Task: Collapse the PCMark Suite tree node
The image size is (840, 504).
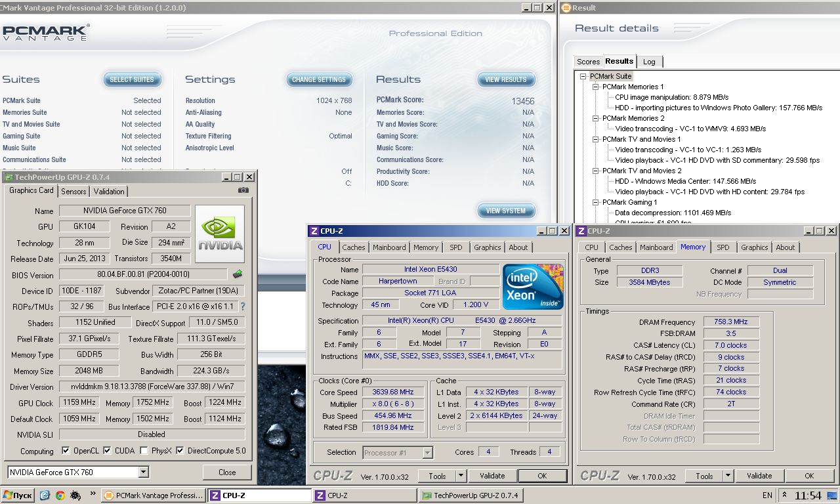Action: (x=583, y=76)
